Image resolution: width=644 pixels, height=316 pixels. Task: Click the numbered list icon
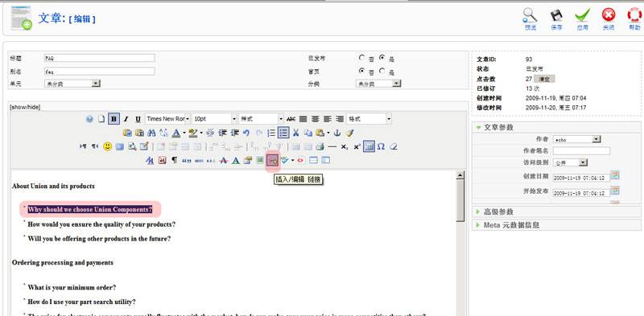click(271, 133)
